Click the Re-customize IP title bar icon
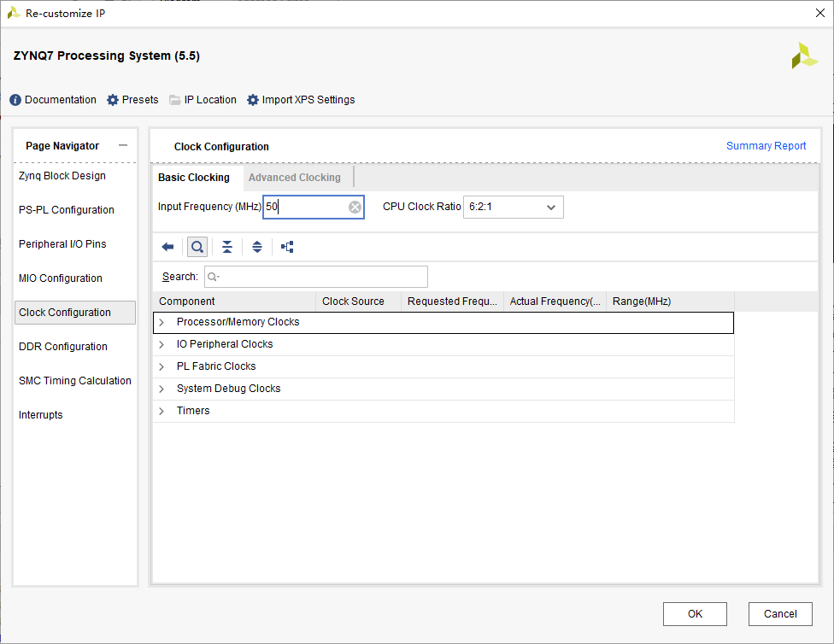This screenshot has height=644, width=834. pos(14,14)
